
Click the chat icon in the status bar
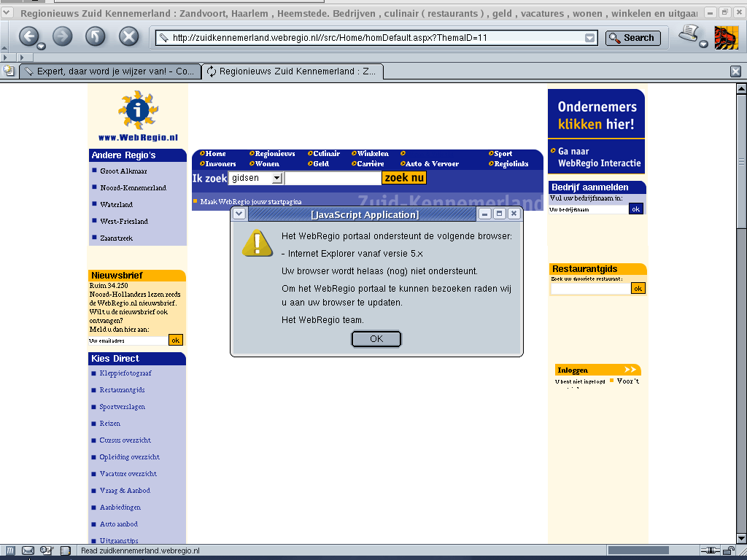point(47,551)
